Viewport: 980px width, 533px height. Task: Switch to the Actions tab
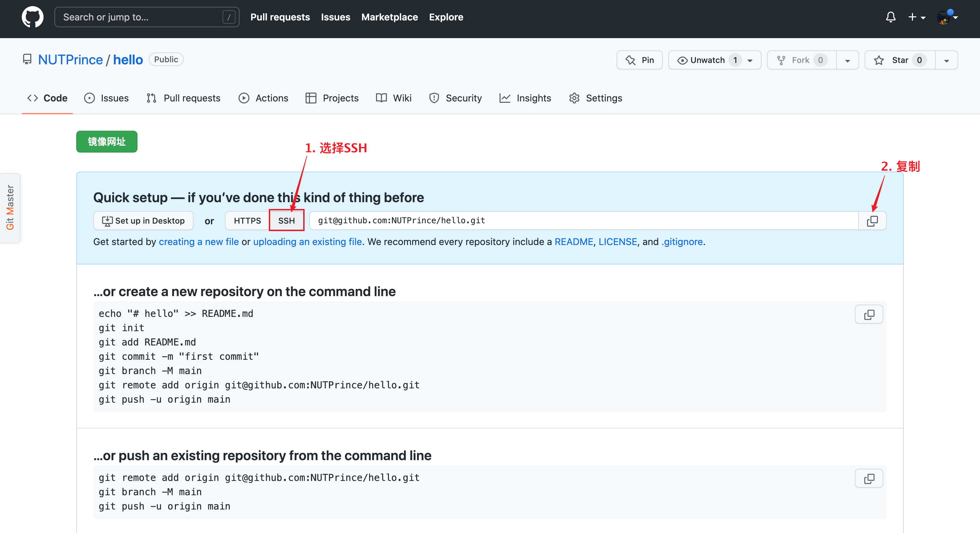coord(263,98)
